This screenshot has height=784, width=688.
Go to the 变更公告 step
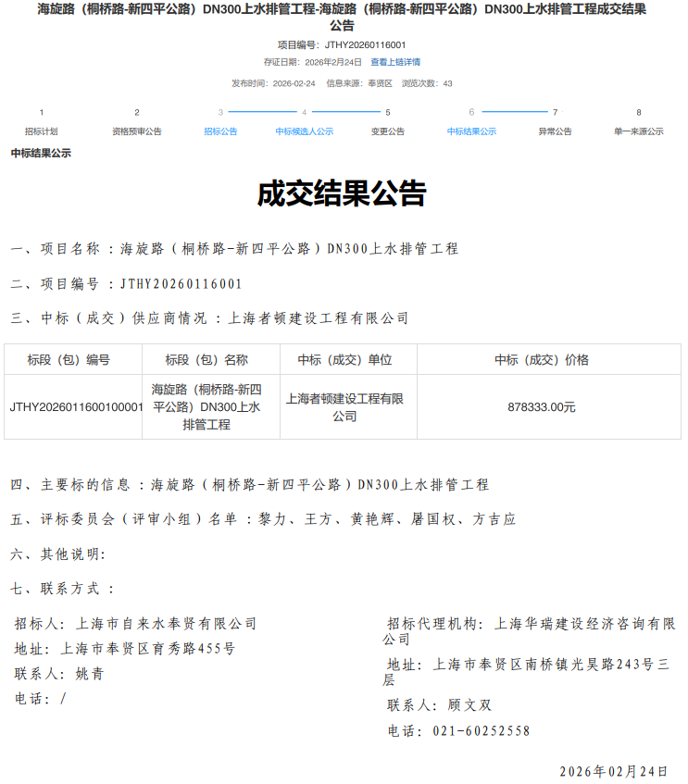pos(388,131)
